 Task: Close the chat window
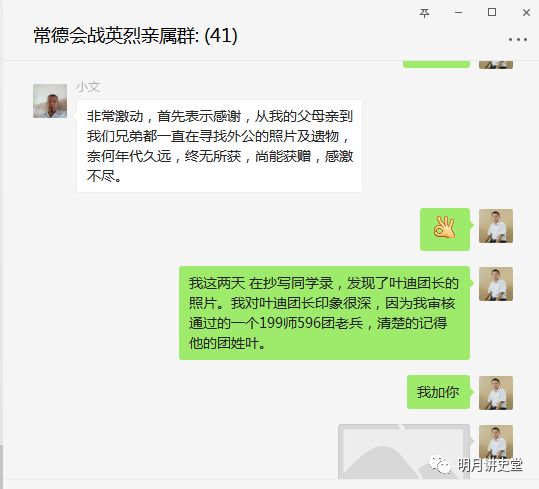coord(526,13)
